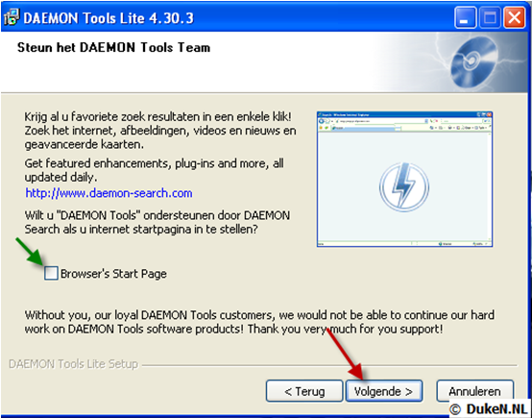This screenshot has height=418, width=532.
Task: Cancel setup with the Annuleren button
Action: pyautogui.click(x=475, y=391)
